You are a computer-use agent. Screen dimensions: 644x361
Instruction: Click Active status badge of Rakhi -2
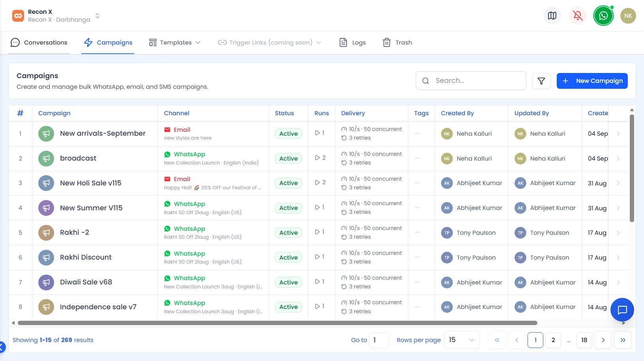click(289, 233)
